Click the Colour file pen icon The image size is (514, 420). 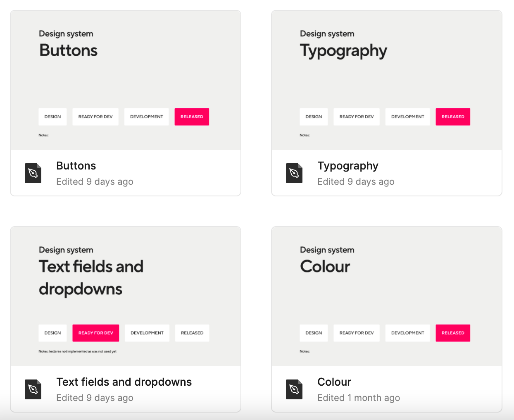tap(294, 389)
